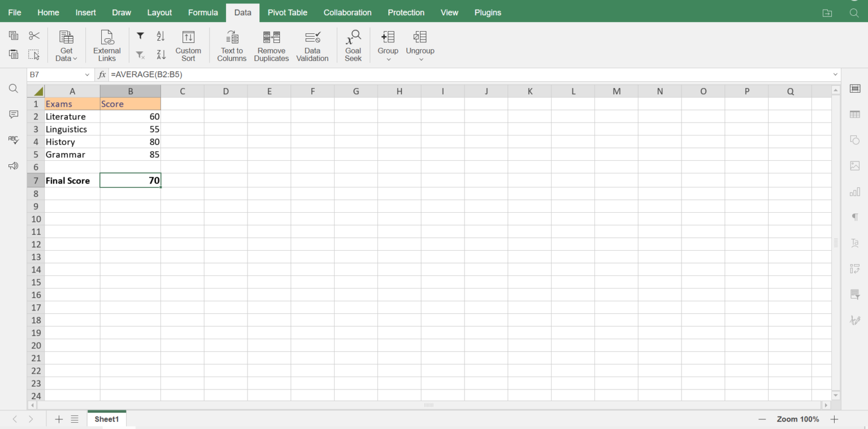
Task: Click the Paste clipboard icon
Action: pyautogui.click(x=14, y=55)
